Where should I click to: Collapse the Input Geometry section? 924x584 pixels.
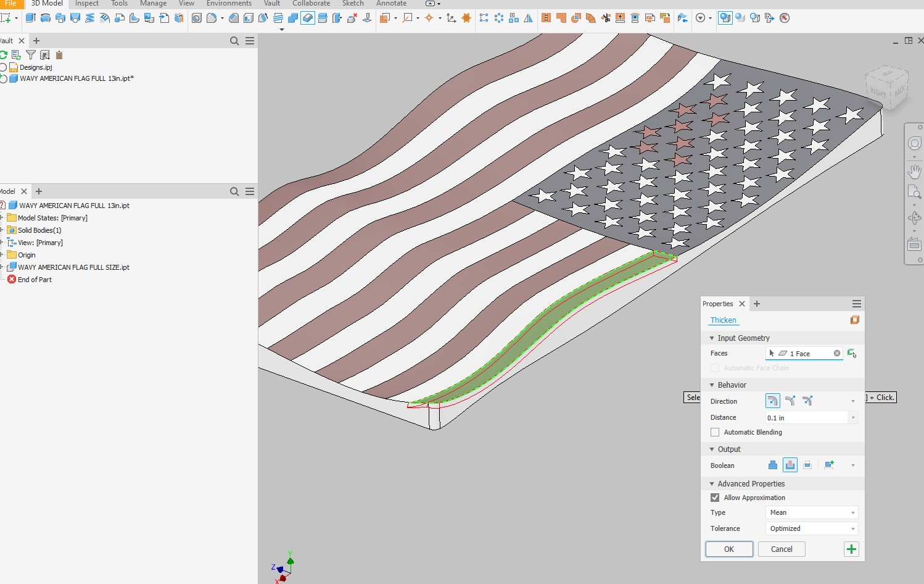pyautogui.click(x=712, y=338)
